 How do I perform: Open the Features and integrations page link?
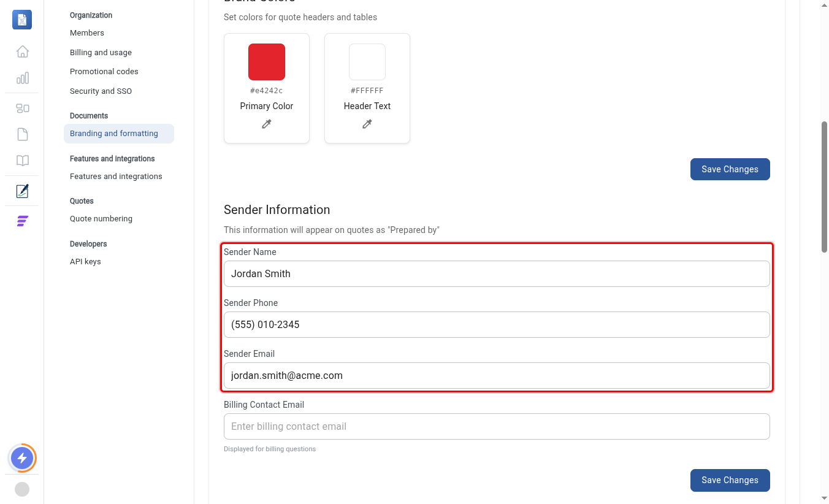click(x=116, y=177)
